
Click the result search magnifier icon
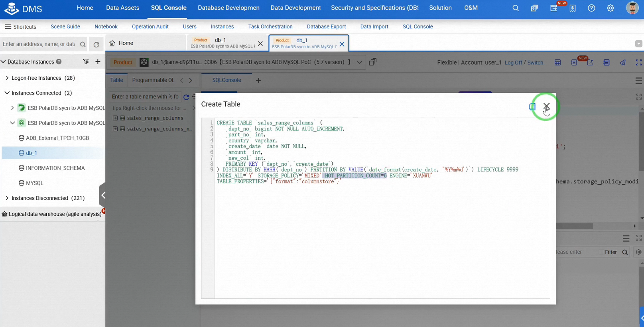625,252
